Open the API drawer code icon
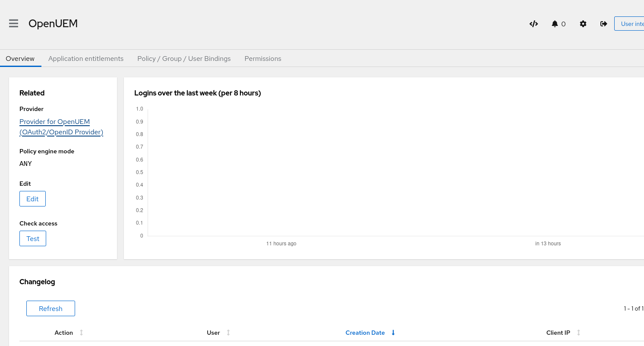Screen dimensions: 644x346 coord(534,24)
